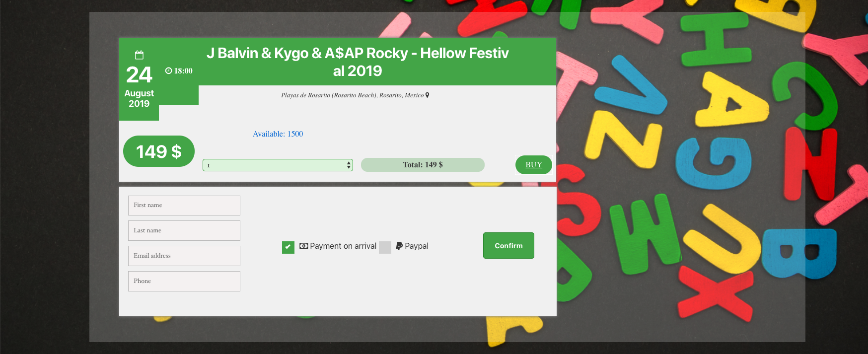868x354 pixels.
Task: Click the BUY button
Action: click(534, 165)
